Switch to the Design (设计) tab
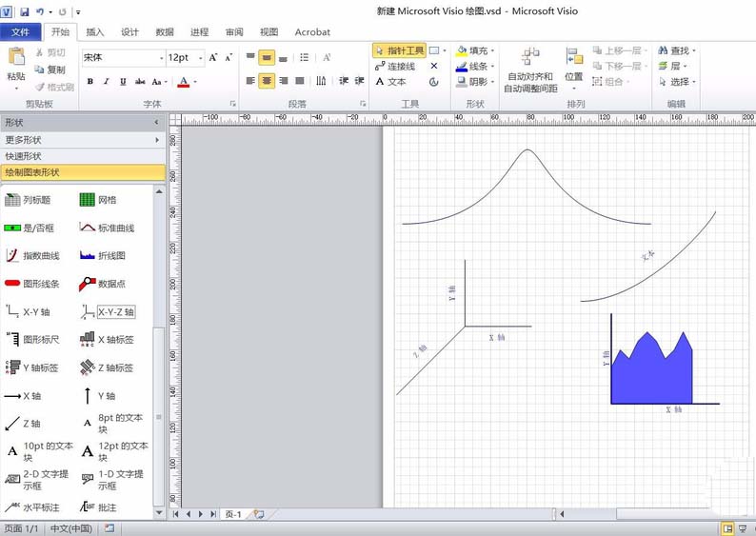Viewport: 756px width, 536px height. pyautogui.click(x=129, y=31)
